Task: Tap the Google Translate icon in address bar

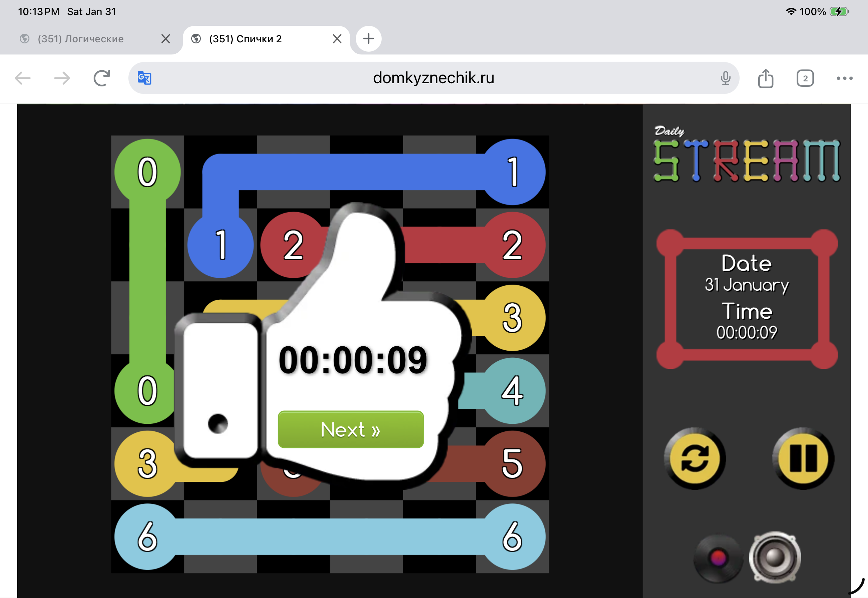Action: 144,78
